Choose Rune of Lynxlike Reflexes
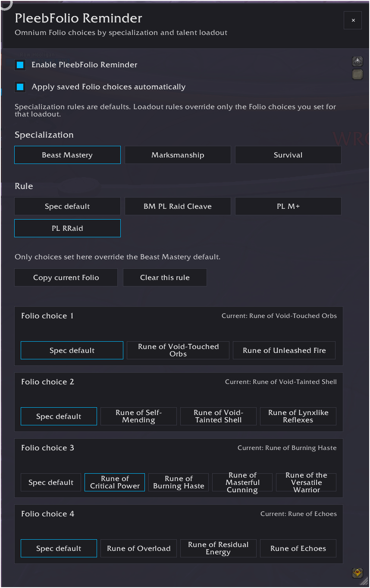This screenshot has height=588, width=370. [298, 416]
